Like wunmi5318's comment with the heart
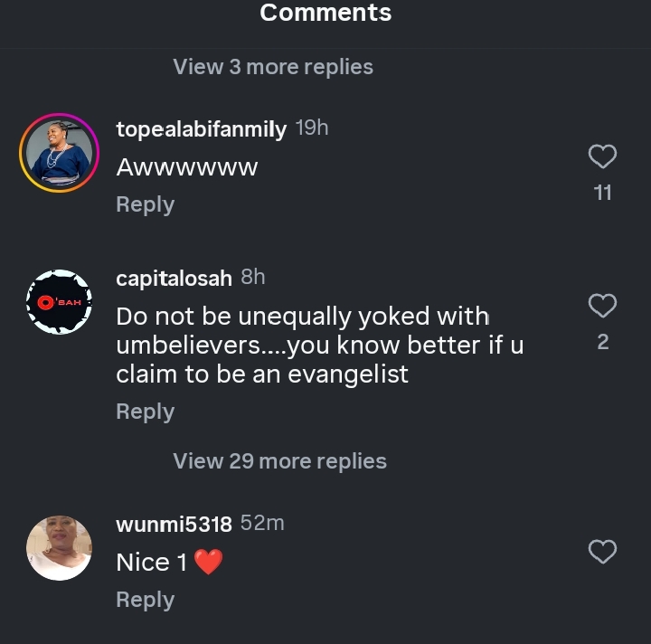Screen dimensions: 651x644 602,551
